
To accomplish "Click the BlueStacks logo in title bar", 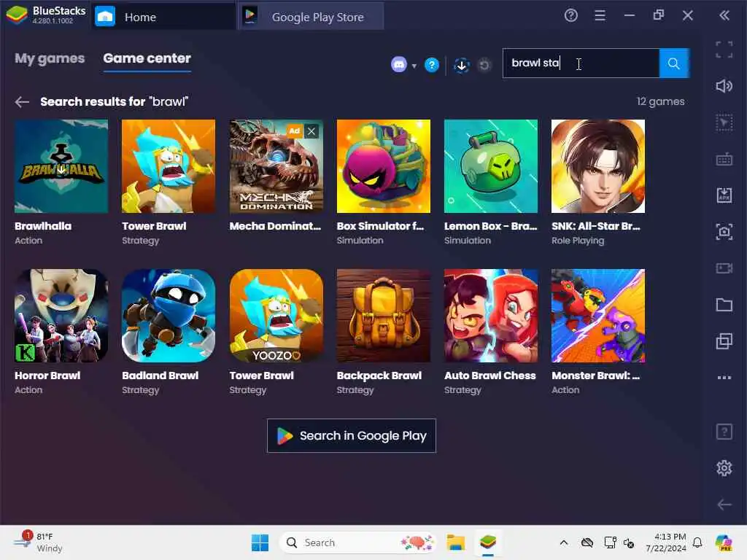I will coord(17,15).
